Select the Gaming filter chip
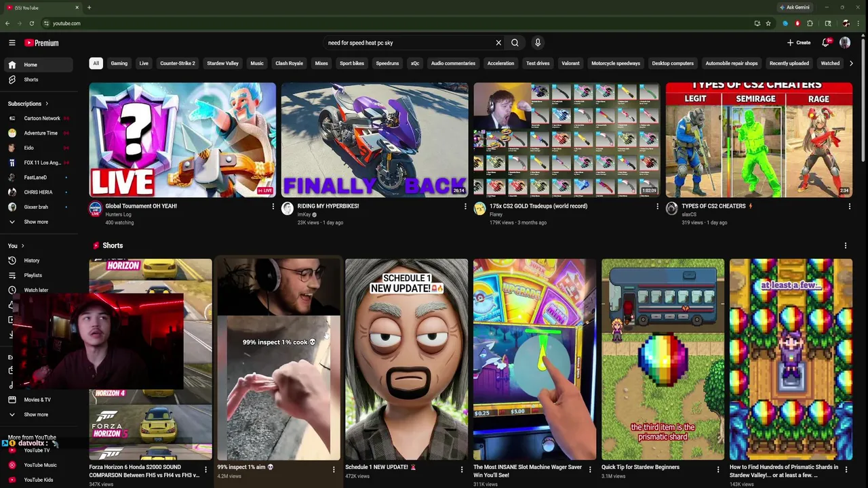The height and width of the screenshot is (488, 868). click(x=119, y=64)
